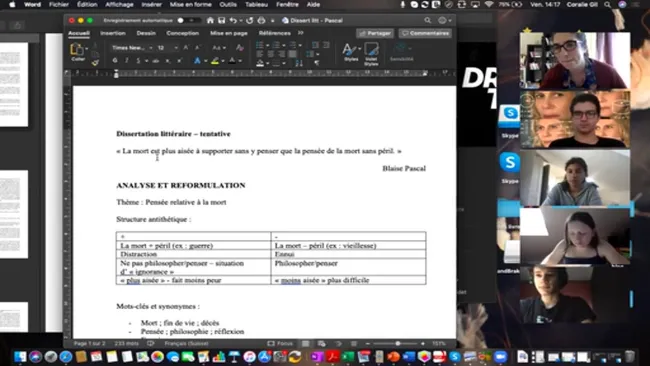Click the sort A-Z icon

(299, 63)
